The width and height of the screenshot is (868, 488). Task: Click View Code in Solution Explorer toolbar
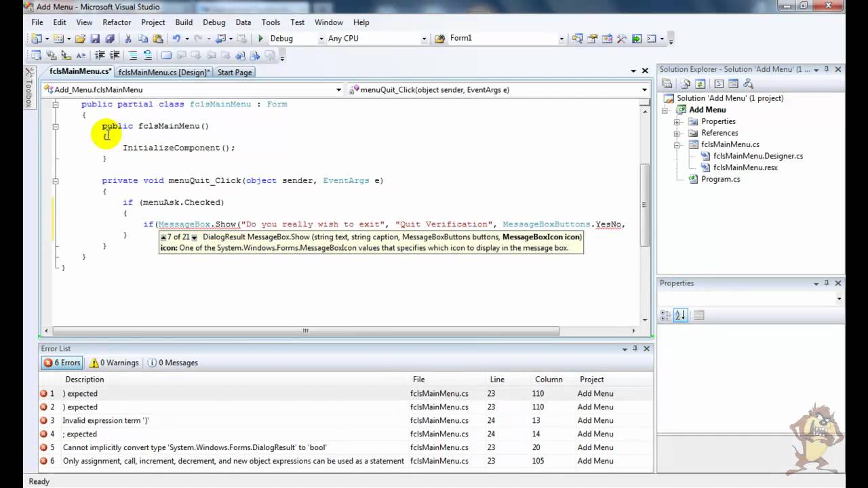[x=718, y=84]
